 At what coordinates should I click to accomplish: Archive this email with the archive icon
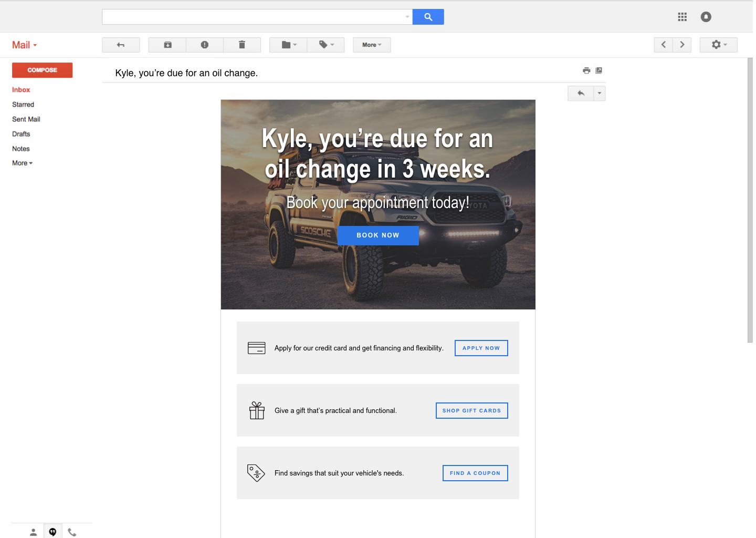[x=167, y=45]
